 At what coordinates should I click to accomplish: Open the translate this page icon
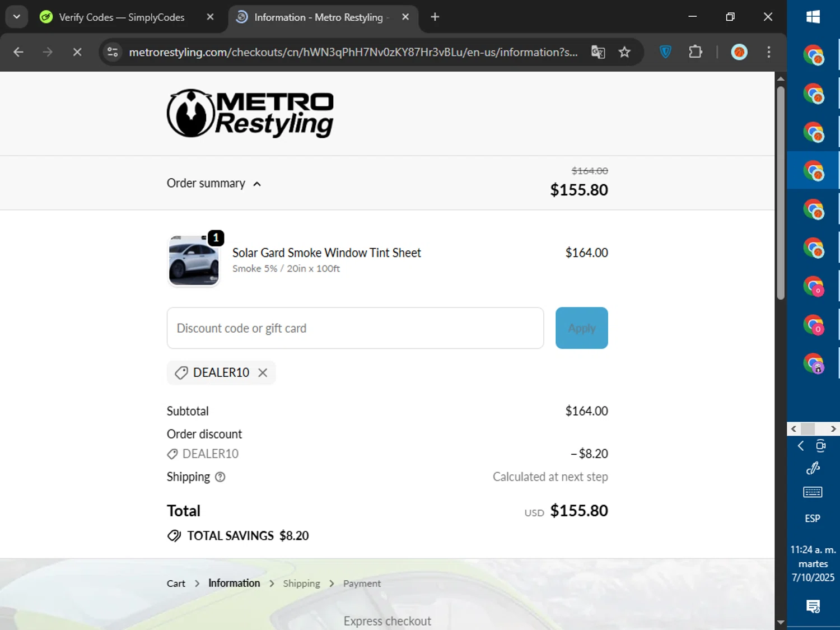point(598,52)
